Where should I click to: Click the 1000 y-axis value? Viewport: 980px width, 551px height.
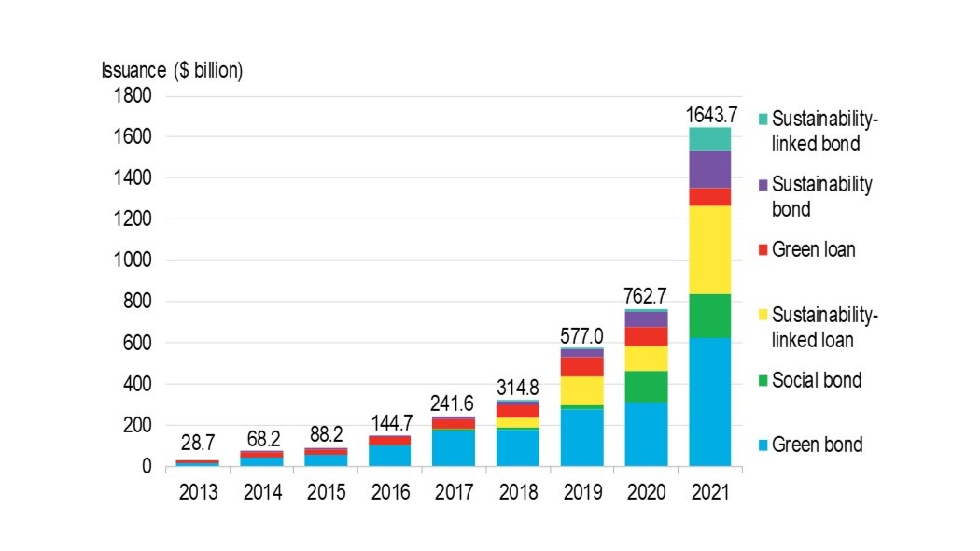[133, 261]
